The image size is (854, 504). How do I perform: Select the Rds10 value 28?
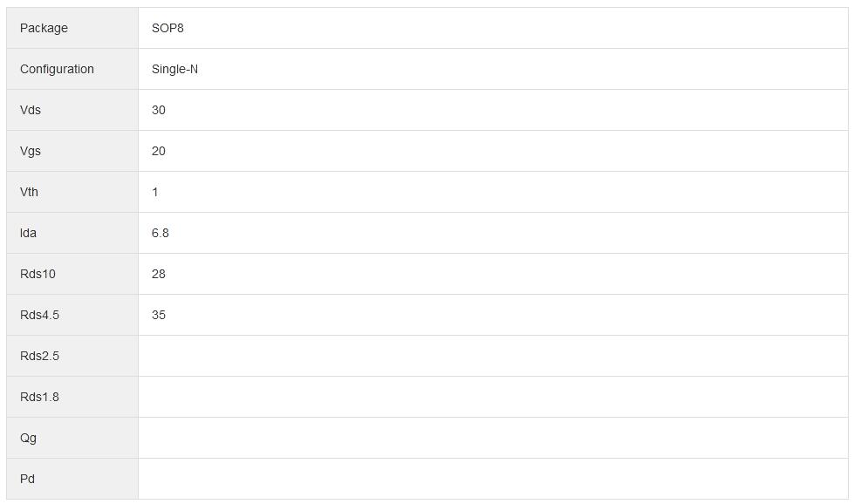[x=159, y=274]
